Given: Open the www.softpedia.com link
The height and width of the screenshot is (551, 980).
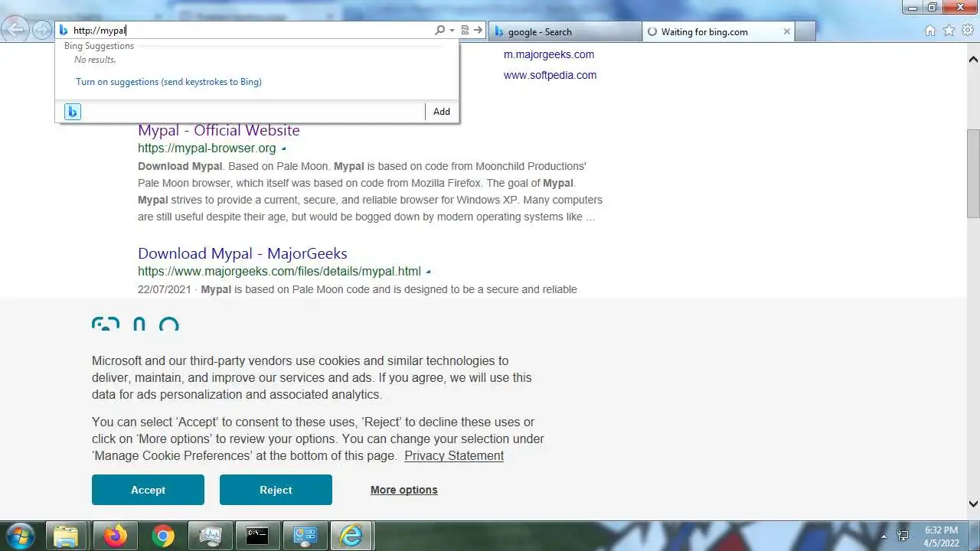Looking at the screenshot, I should 550,75.
